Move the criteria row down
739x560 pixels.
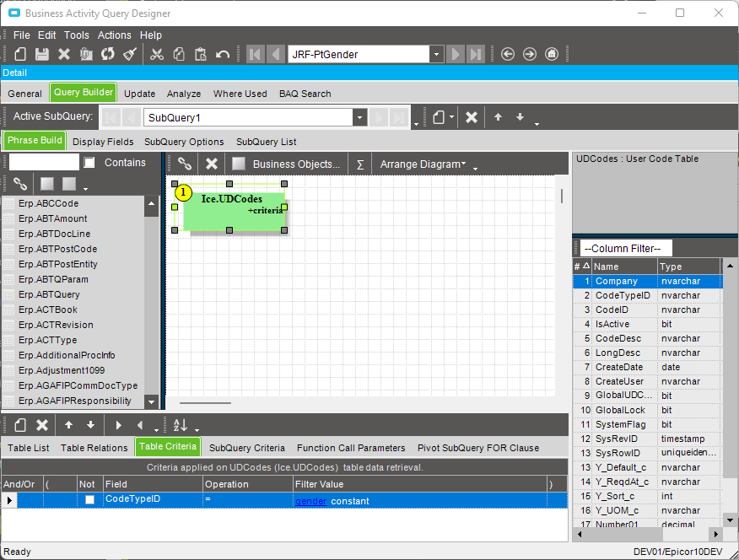point(90,425)
